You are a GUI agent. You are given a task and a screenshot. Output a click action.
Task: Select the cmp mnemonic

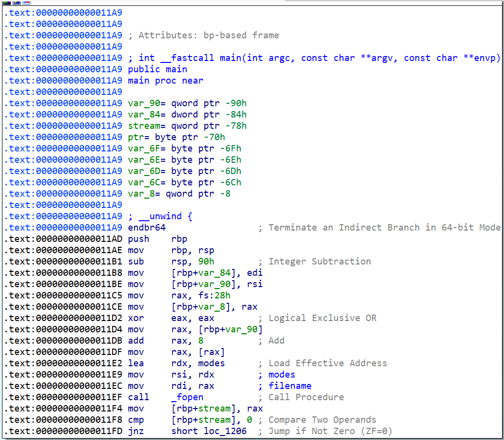tap(136, 420)
